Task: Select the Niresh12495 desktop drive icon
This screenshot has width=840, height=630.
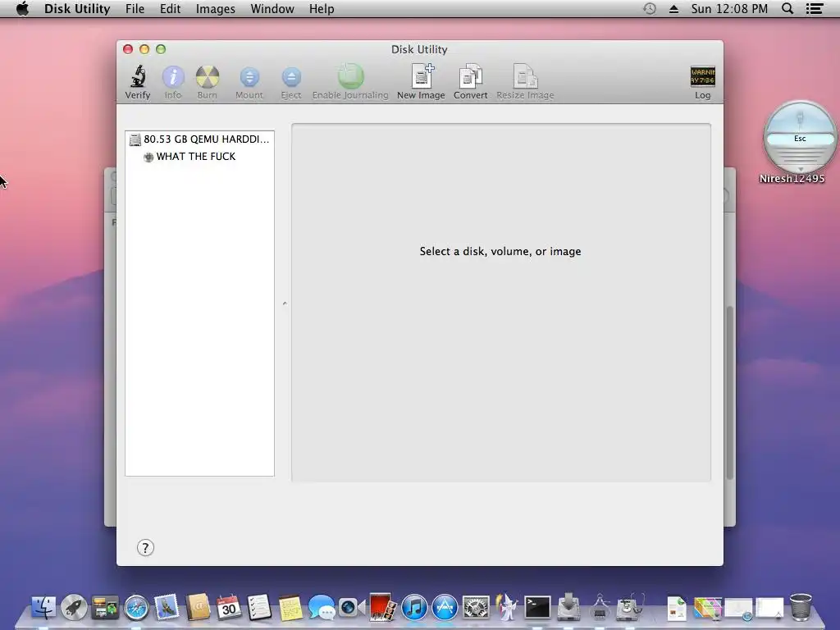Action: tap(799, 138)
